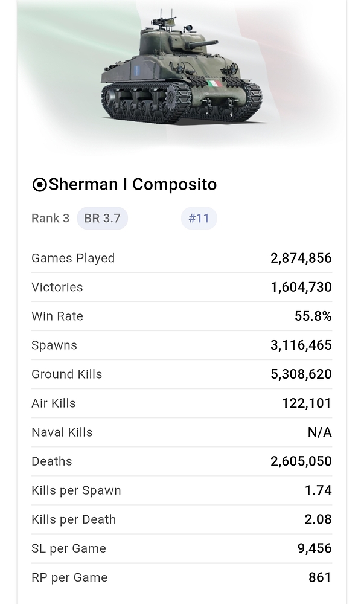Open the Sherman I Composito title
The image size is (364, 604).
click(x=132, y=184)
